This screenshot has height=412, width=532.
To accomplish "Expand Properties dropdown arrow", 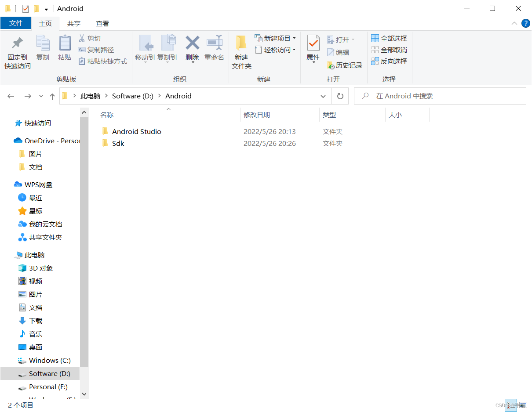I will [x=313, y=63].
